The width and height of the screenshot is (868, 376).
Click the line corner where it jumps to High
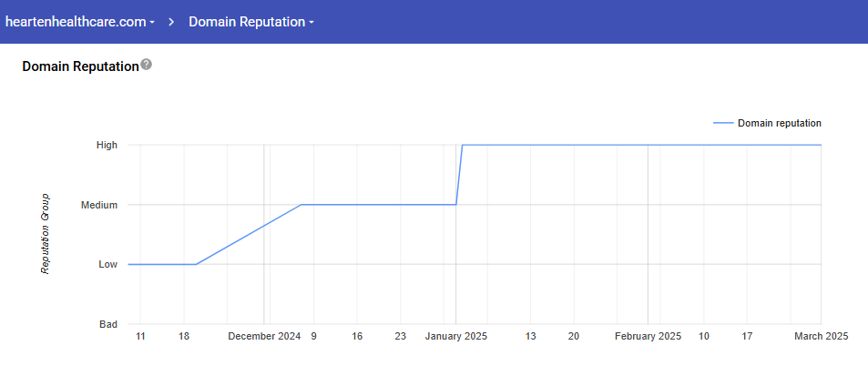click(463, 145)
